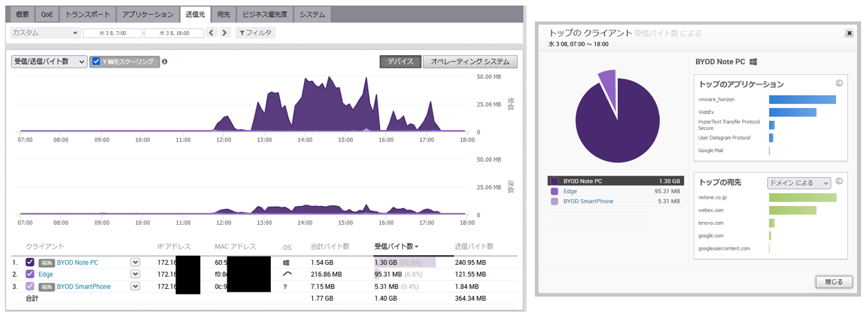868x316 pixels.
Task: Click the Edge device OS icon
Action: point(287,274)
